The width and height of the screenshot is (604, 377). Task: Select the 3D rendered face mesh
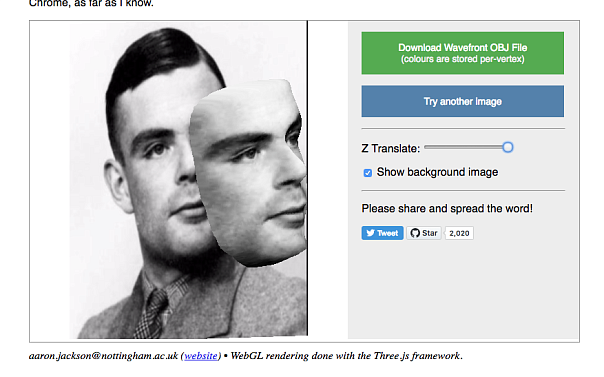pos(248,172)
